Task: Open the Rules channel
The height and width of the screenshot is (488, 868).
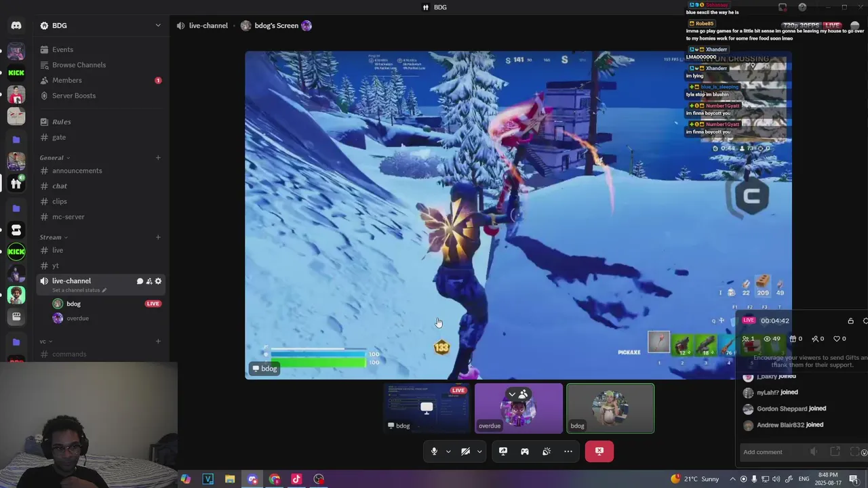Action: pyautogui.click(x=102, y=122)
